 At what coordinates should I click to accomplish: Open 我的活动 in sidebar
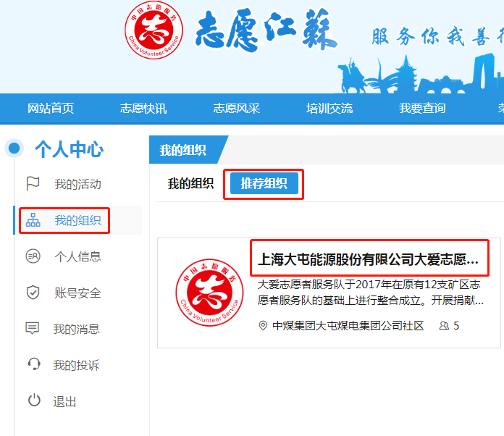77,184
